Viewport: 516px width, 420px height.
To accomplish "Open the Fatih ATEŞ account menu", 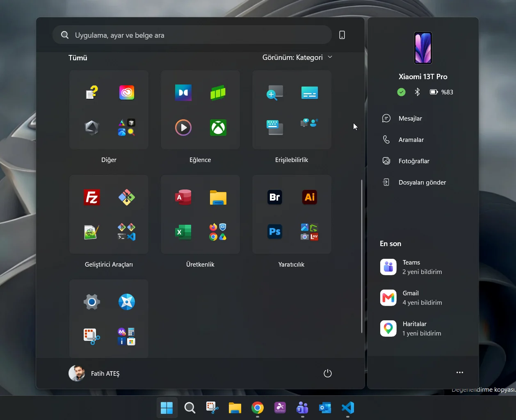I will tap(94, 373).
